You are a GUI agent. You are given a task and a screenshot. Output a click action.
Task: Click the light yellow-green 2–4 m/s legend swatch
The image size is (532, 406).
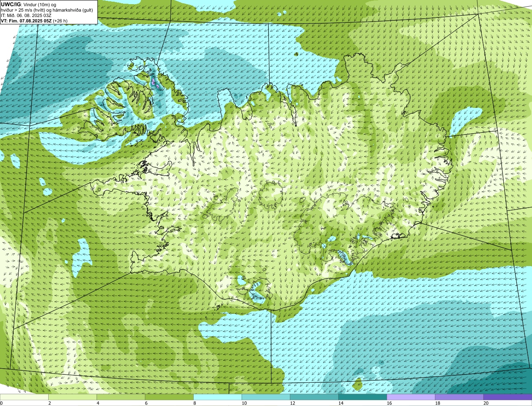point(74,397)
